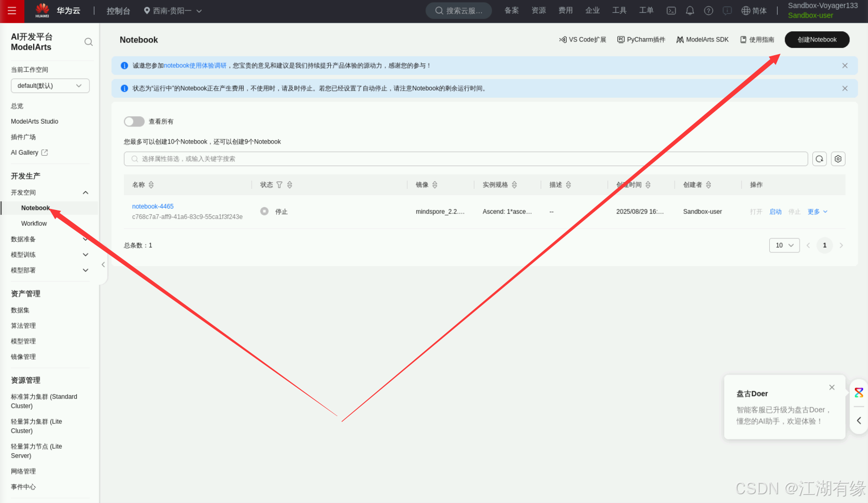Refresh the notebook list
Screen dimensions: 868x503
[819, 159]
